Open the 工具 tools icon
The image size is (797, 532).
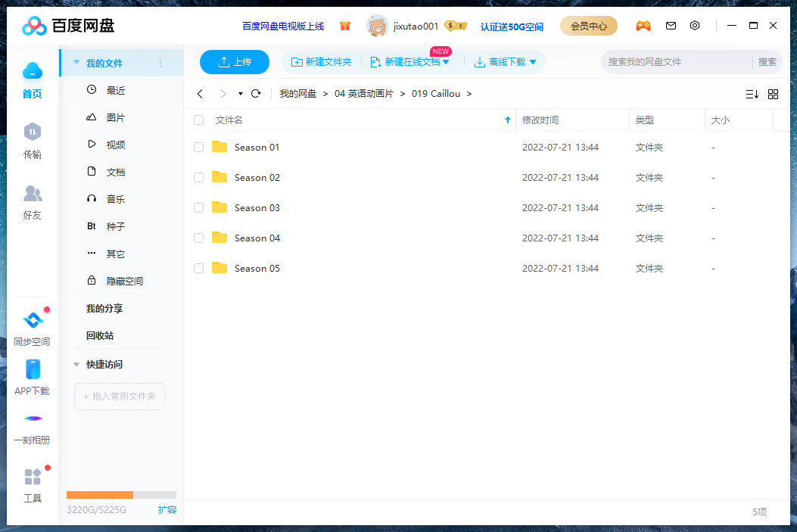[x=33, y=477]
